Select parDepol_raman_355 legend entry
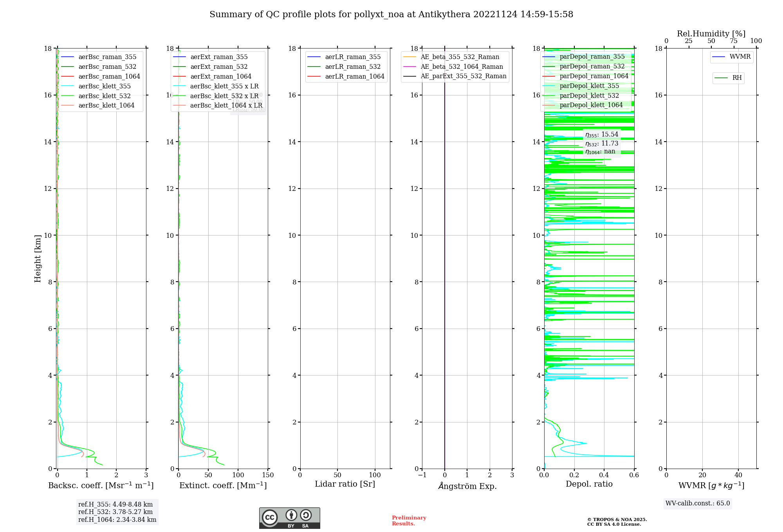 (x=584, y=57)
